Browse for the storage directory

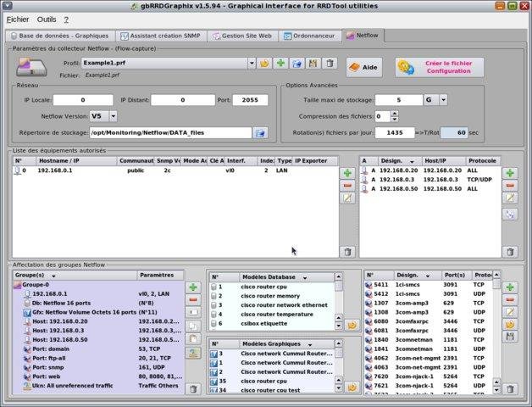point(260,133)
